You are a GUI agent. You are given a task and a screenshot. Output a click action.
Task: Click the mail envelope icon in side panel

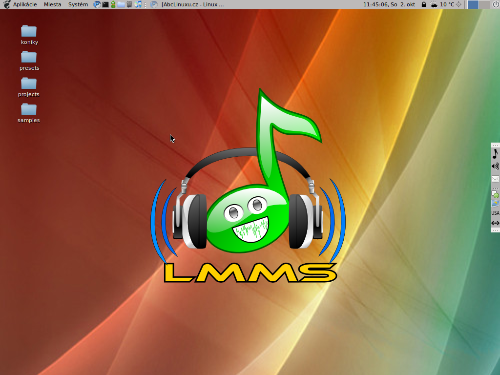click(x=495, y=179)
